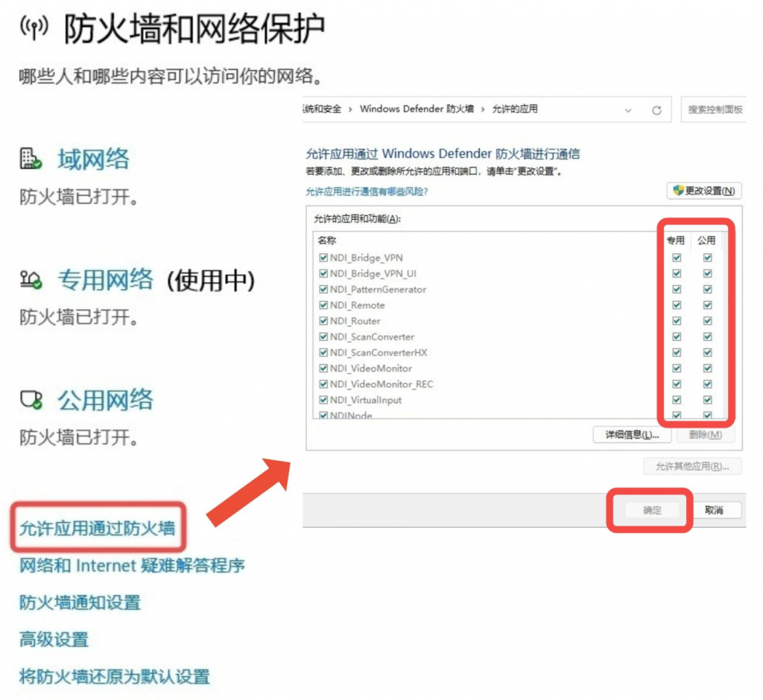Image resolution: width=763 pixels, height=700 pixels.
Task: Toggle 专用 checkbox for NDI_ScanConverter
Action: (677, 337)
